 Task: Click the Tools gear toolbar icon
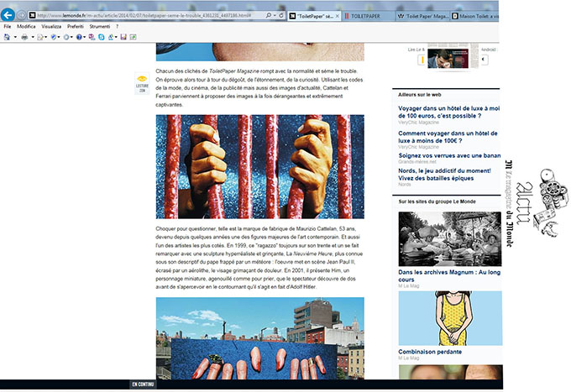click(66, 37)
